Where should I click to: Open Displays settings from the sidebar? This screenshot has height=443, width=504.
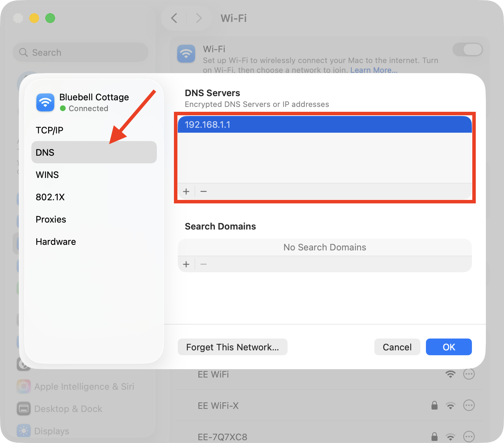(23, 431)
